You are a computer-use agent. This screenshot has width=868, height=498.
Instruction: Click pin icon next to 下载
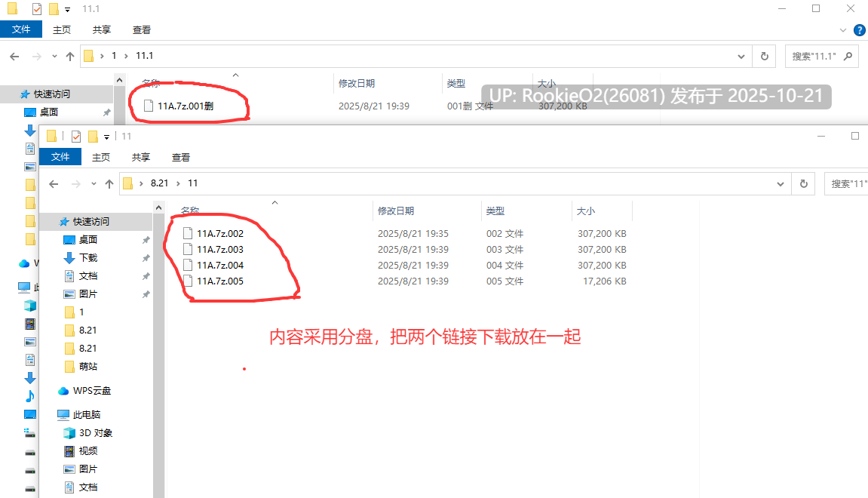146,258
